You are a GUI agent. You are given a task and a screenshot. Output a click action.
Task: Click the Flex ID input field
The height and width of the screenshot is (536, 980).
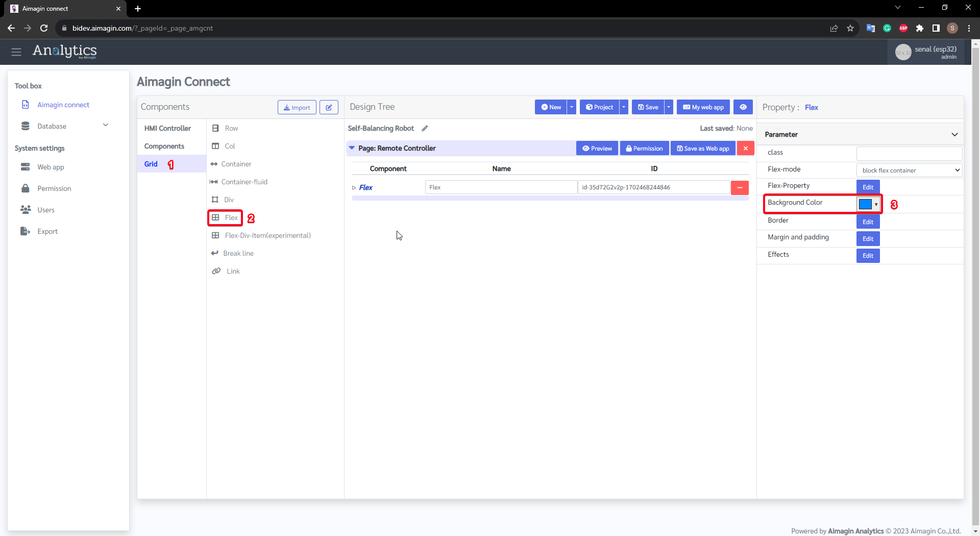click(x=653, y=187)
